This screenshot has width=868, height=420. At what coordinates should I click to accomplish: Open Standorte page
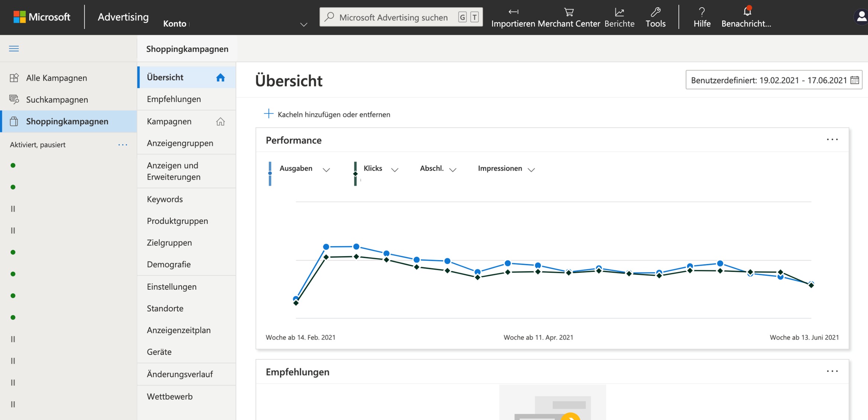187,308
